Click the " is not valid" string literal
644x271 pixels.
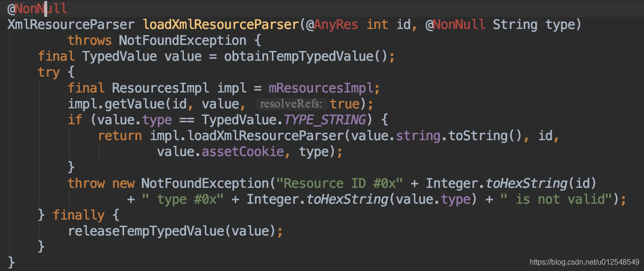[x=556, y=199]
